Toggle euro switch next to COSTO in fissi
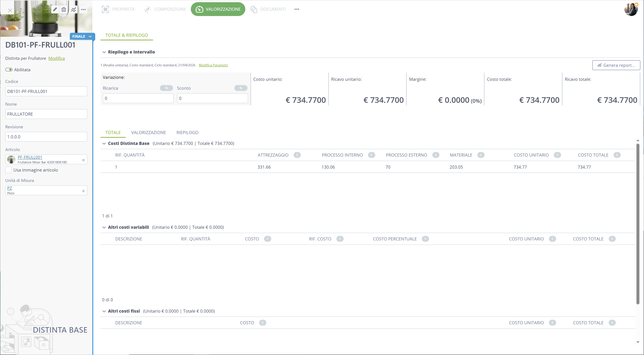The height and width of the screenshot is (355, 644). point(263,323)
